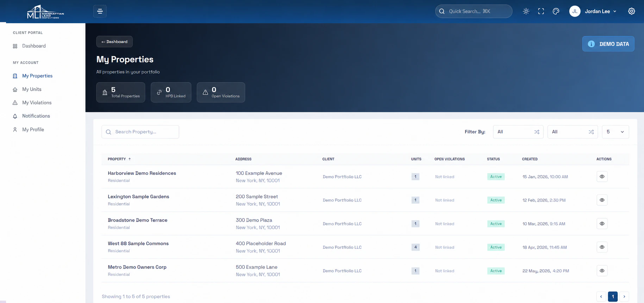Go to My Units in the sidebar
The width and height of the screenshot is (644, 303).
[32, 89]
